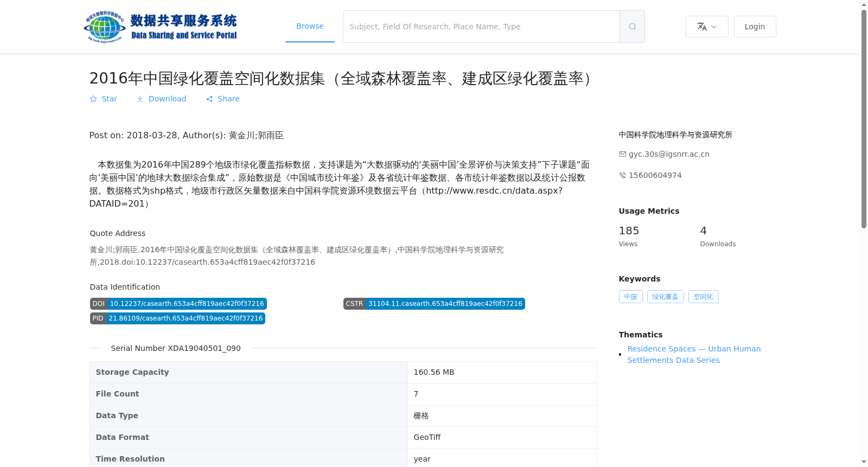Viewport: 868px width, 467px height.
Task: Click the 160.56 MB storage value
Action: [433, 372]
